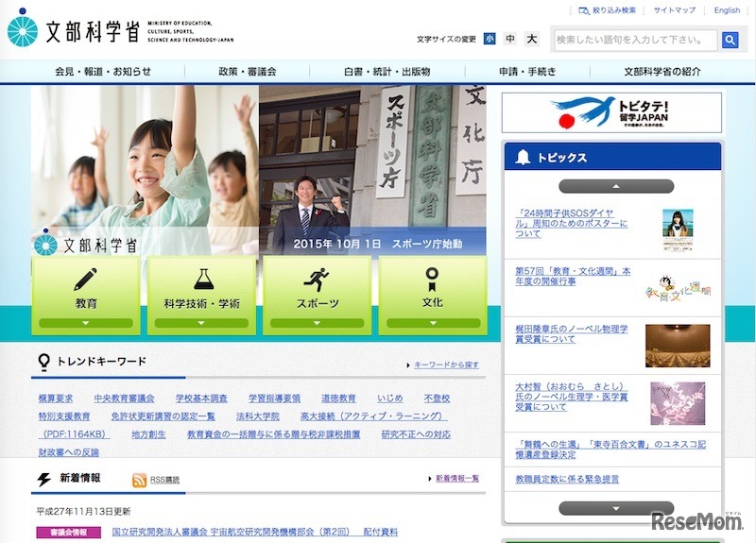Image resolution: width=756 pixels, height=543 pixels.
Task: Click the 不登校 keyword
Action: click(x=437, y=399)
